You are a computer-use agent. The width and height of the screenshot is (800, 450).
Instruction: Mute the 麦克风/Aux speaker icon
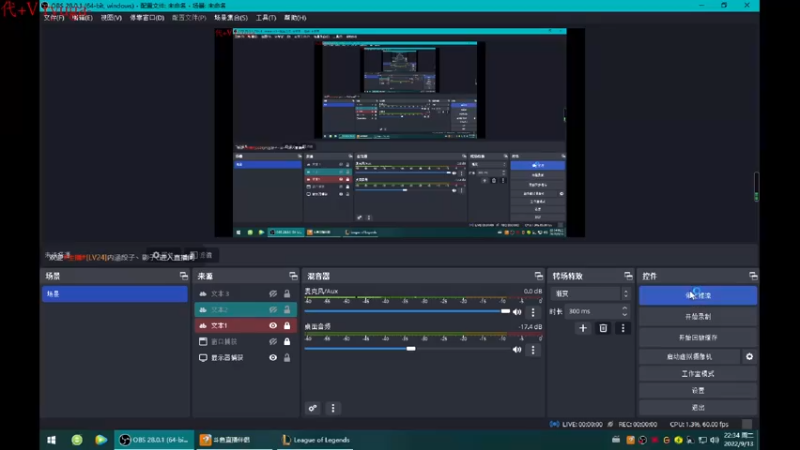517,312
